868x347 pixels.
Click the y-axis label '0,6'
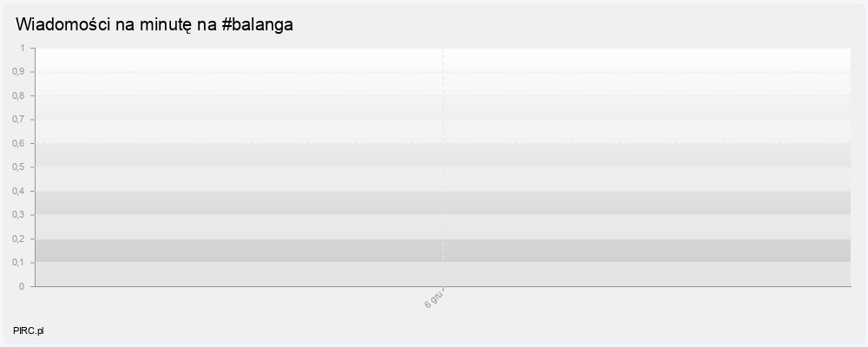coord(19,143)
